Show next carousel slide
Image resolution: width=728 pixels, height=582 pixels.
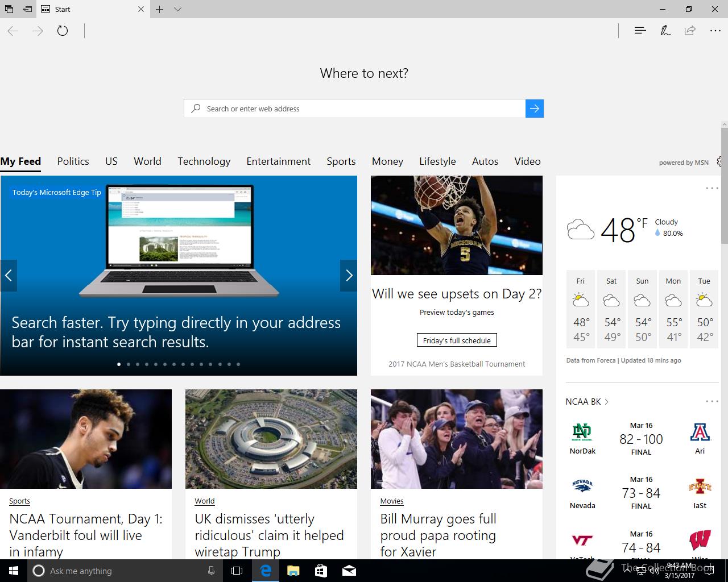349,276
